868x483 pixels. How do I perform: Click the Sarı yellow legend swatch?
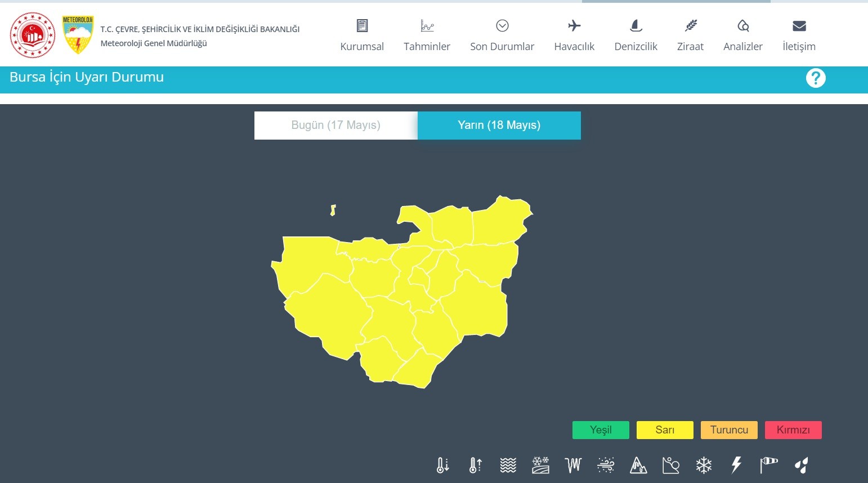pyautogui.click(x=665, y=430)
